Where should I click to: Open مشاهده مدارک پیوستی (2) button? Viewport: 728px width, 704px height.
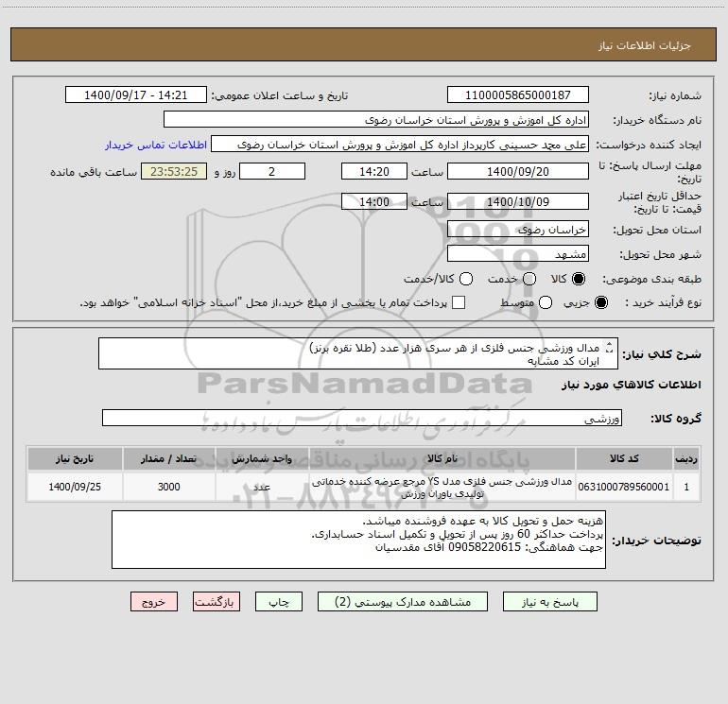[x=403, y=602]
